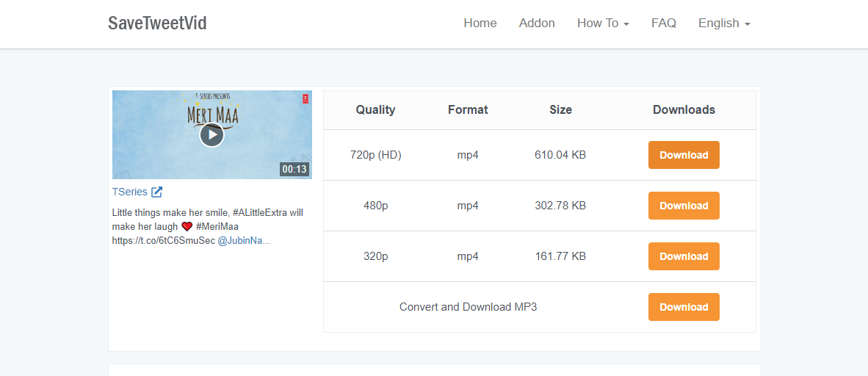Open the Addon page

(536, 23)
